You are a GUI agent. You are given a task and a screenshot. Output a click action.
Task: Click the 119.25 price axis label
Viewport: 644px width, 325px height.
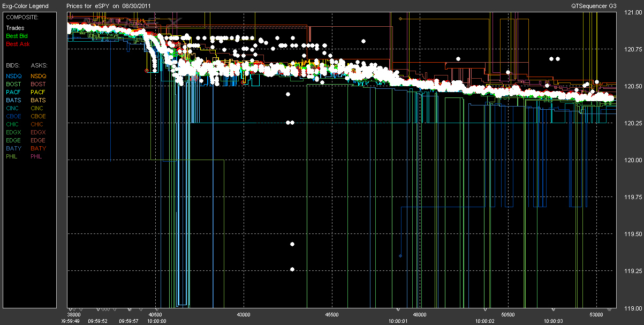click(633, 271)
